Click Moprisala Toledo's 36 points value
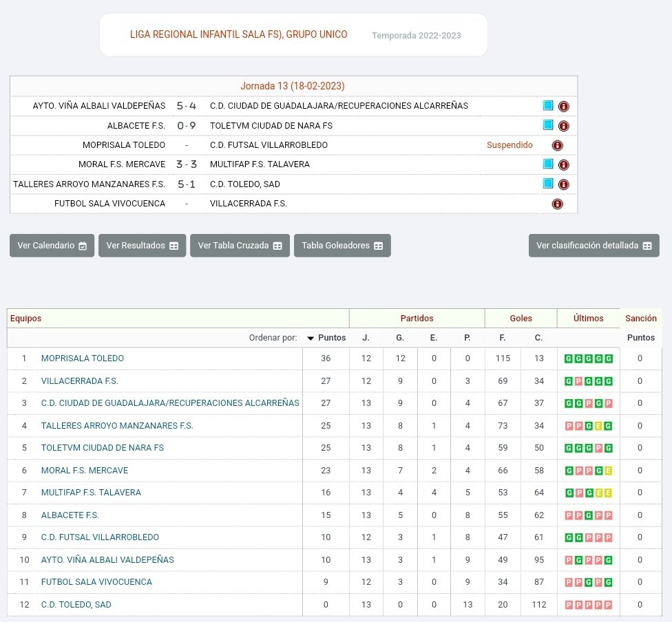The height and width of the screenshot is (622, 672). [326, 358]
